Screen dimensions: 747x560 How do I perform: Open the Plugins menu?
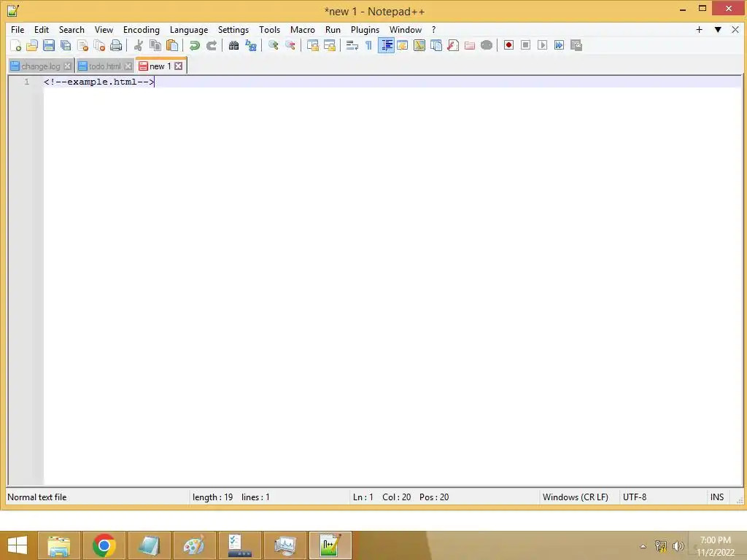pos(365,29)
